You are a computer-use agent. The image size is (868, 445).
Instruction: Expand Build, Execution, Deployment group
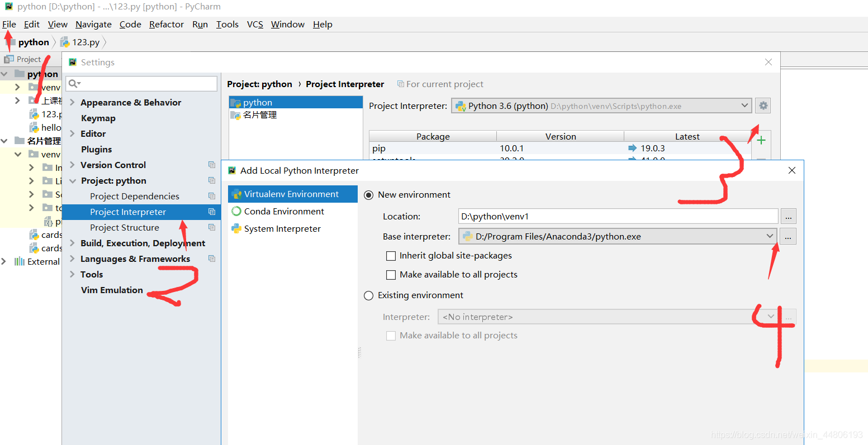pos(72,243)
